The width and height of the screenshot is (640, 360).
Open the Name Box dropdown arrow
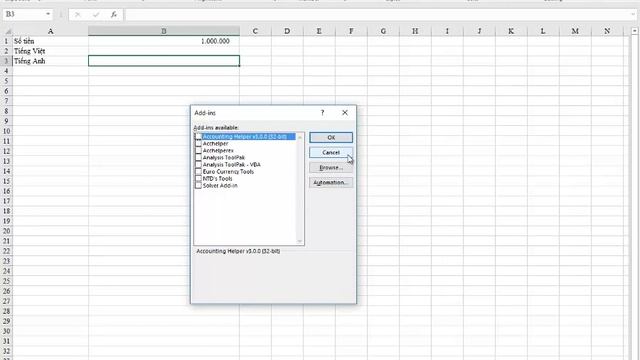(x=48, y=14)
